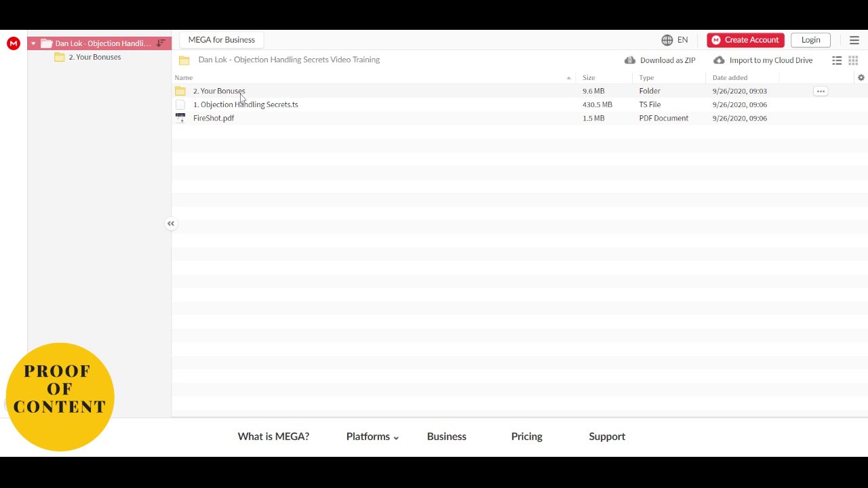868x488 pixels.
Task: Sort by the Name column header
Action: pyautogui.click(x=184, y=77)
